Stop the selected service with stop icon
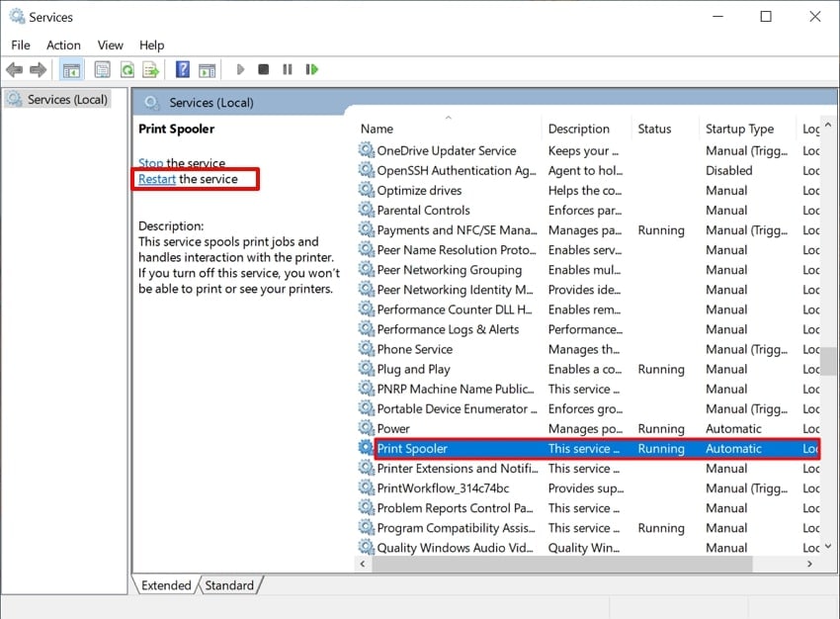 point(263,69)
